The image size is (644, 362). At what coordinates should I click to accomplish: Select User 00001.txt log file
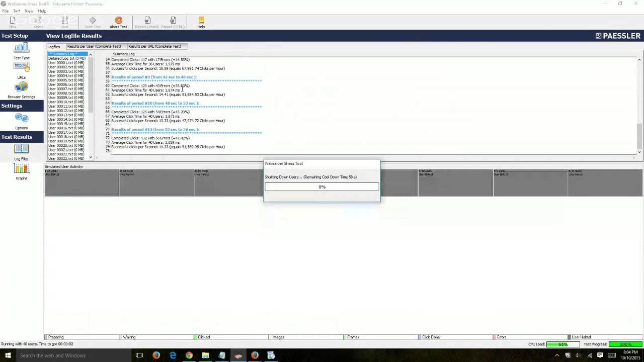[67, 63]
